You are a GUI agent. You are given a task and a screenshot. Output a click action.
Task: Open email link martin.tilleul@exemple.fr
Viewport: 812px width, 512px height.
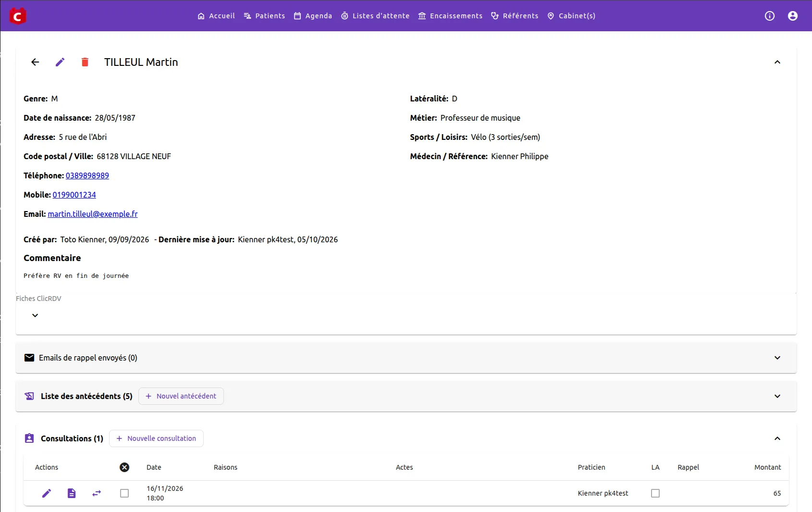coord(93,214)
